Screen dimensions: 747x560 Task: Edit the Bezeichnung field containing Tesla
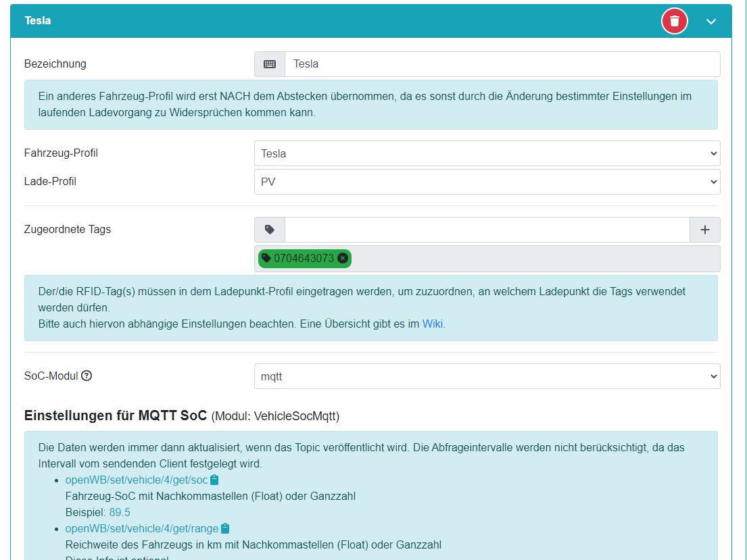[502, 63]
